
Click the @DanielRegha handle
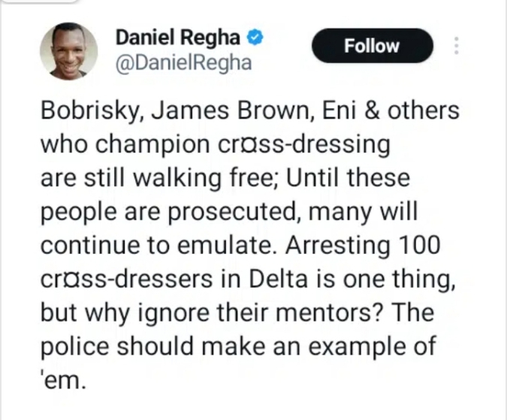pyautogui.click(x=183, y=62)
